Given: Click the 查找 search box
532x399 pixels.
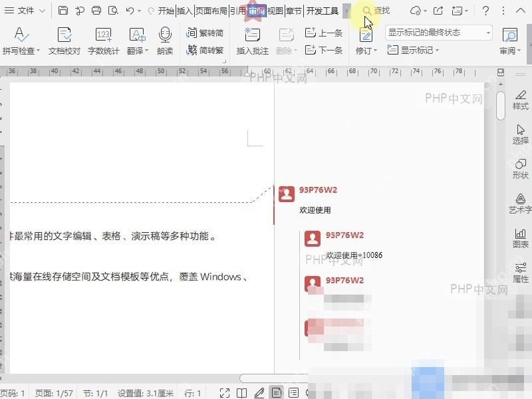Looking at the screenshot, I should 376,11.
